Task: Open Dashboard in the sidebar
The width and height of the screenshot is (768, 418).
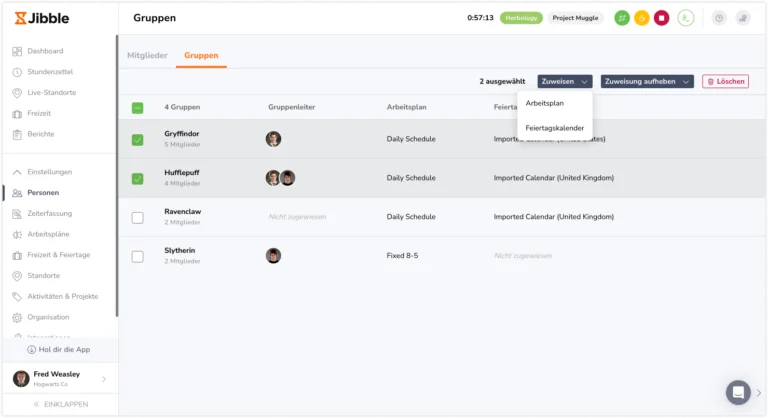Action: click(x=45, y=51)
